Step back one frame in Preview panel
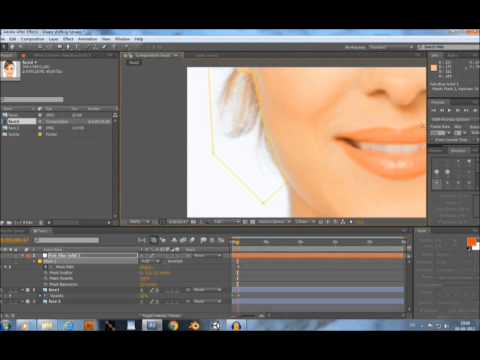The width and height of the screenshot is (480, 360). (x=442, y=110)
